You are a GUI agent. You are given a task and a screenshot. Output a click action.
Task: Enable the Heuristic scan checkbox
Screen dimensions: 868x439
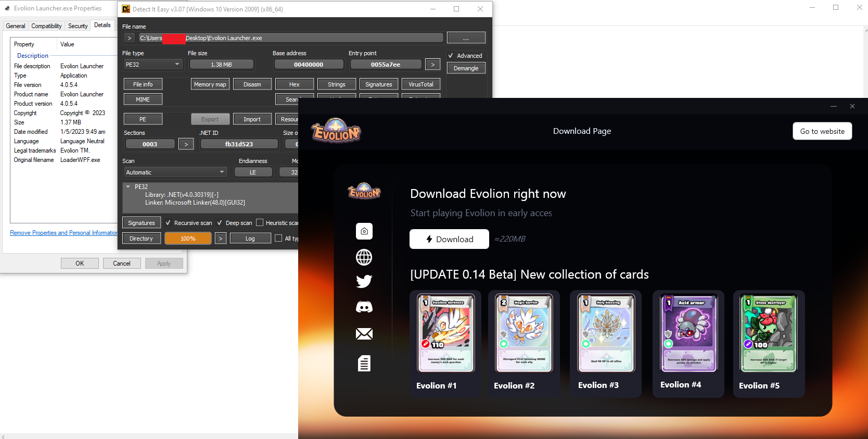(x=260, y=223)
